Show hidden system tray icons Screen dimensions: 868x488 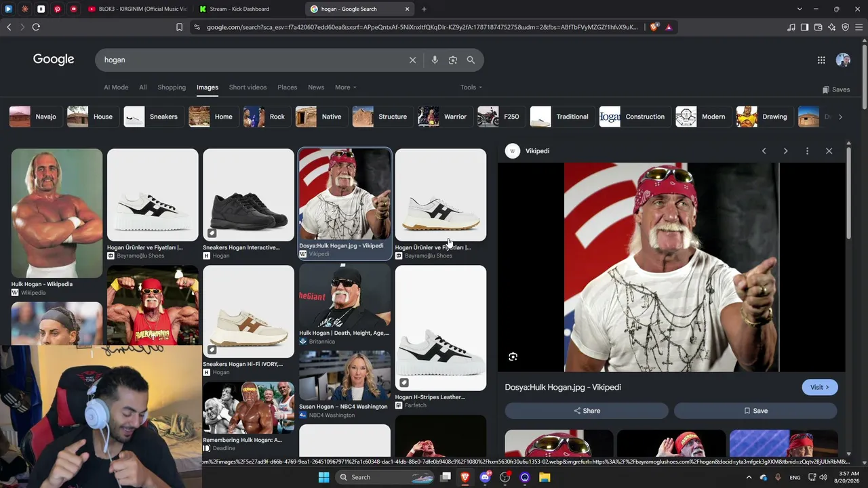(x=749, y=477)
